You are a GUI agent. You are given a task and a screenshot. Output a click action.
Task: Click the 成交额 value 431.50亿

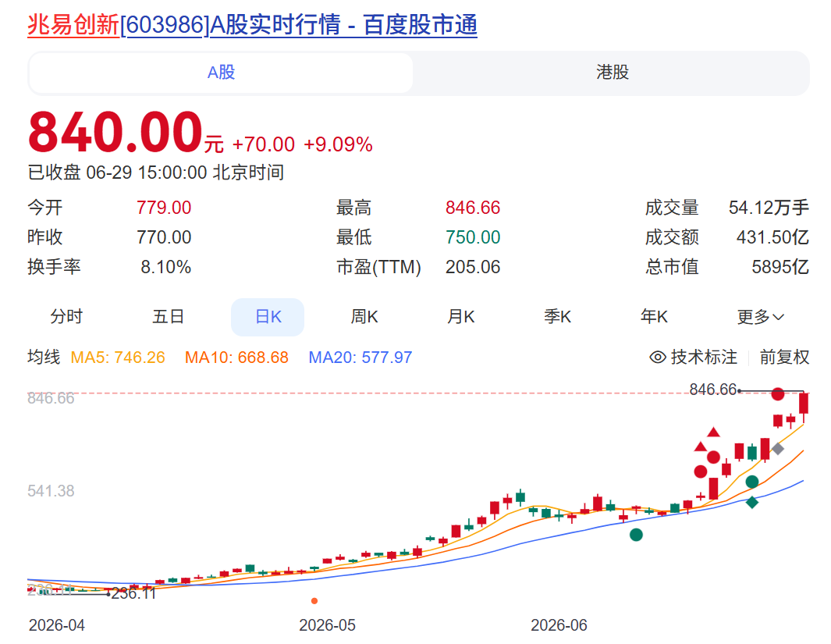pyautogui.click(x=772, y=237)
